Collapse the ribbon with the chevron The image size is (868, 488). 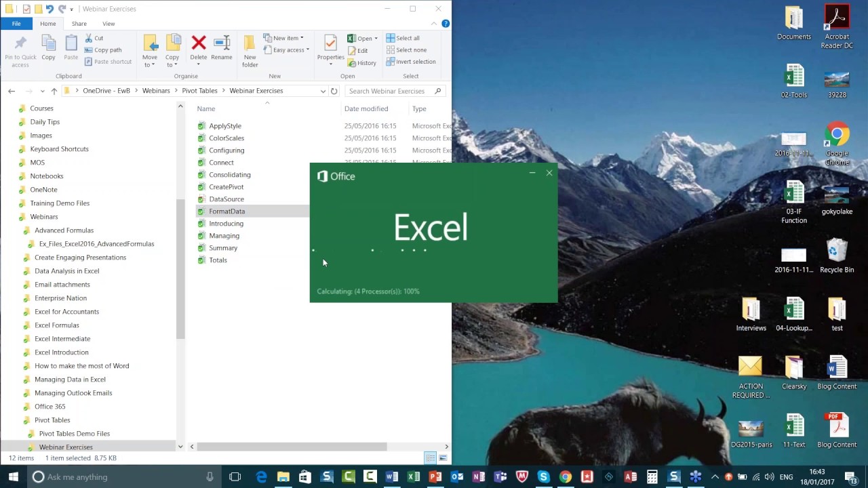click(434, 23)
